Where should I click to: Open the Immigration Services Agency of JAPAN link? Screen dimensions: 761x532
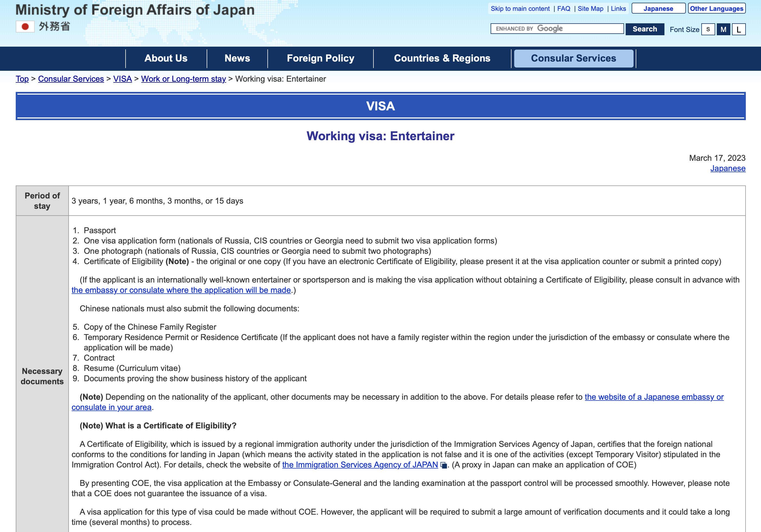click(x=360, y=465)
